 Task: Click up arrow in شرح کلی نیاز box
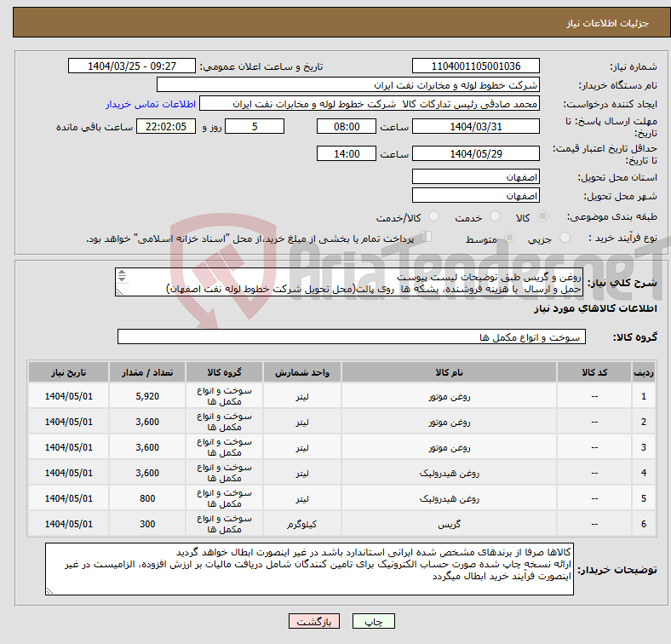(122, 273)
